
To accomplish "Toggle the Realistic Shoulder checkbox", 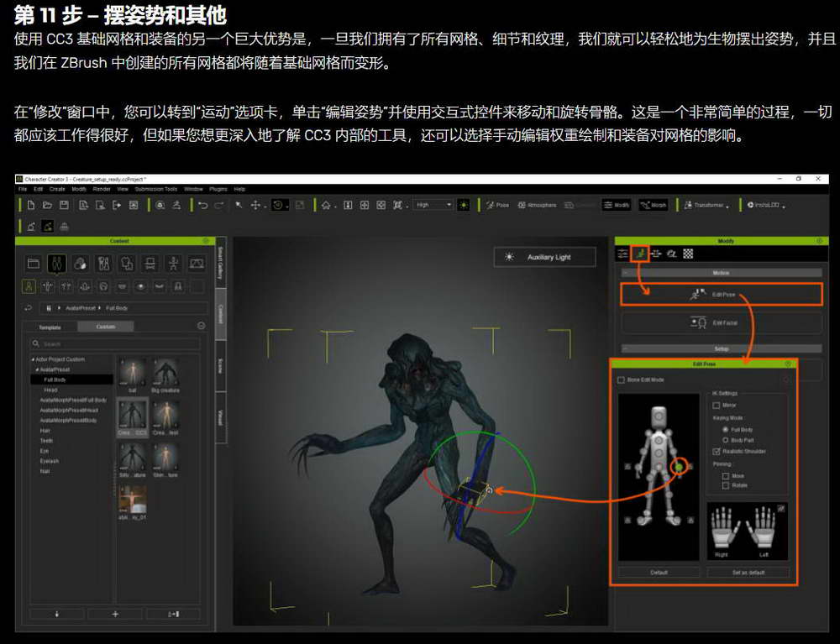I will [x=717, y=451].
